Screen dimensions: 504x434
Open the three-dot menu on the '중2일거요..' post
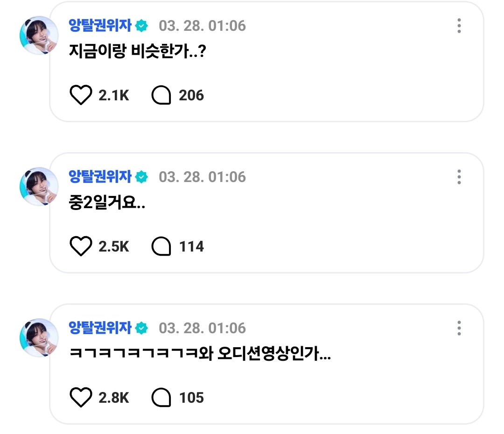(x=459, y=177)
